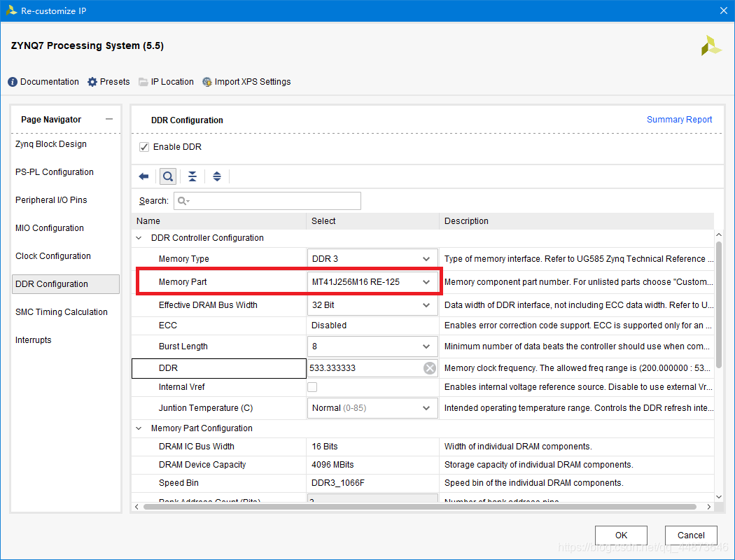This screenshot has width=735, height=560.
Task: Uncheck the Enable DDR checkbox
Action: (144, 147)
